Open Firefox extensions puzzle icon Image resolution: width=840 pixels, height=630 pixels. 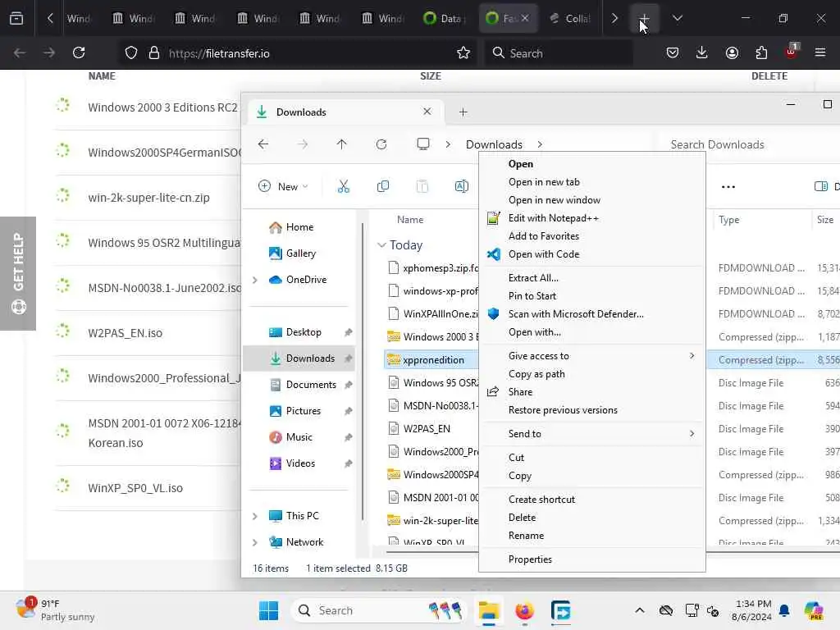point(761,53)
